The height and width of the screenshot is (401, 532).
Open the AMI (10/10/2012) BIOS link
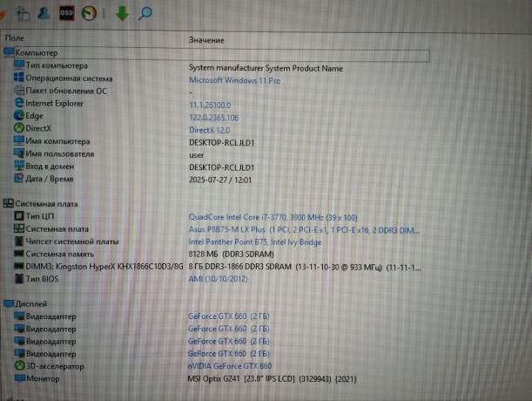click(218, 279)
